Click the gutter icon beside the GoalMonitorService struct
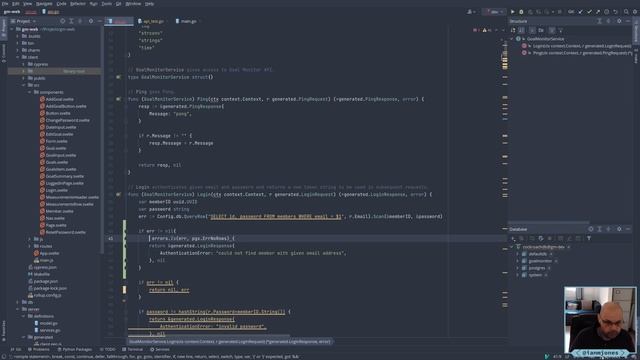 pyautogui.click(x=118, y=77)
